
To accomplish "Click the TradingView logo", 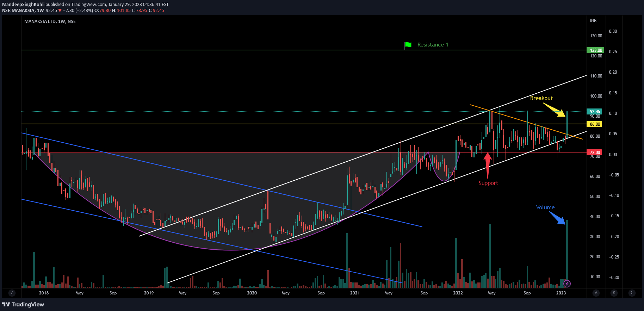I will (x=23, y=304).
